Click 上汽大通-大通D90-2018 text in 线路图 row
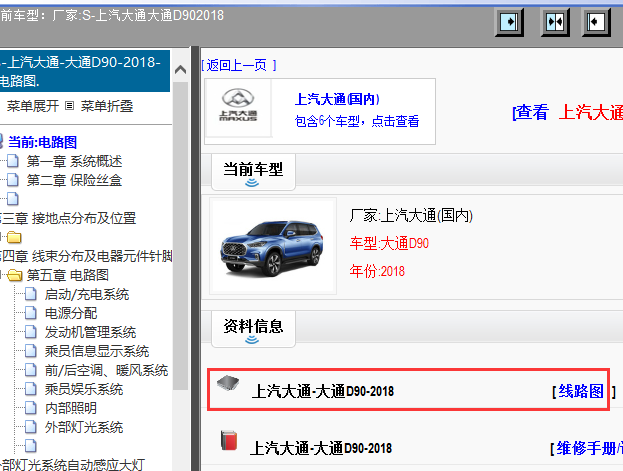The height and width of the screenshot is (471, 623). [x=323, y=391]
